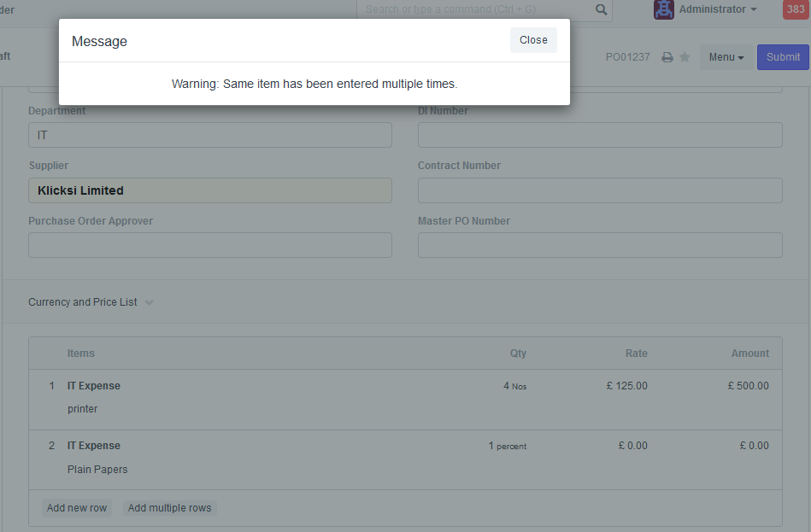Click the Qty column header
The height and width of the screenshot is (532, 811).
(518, 354)
